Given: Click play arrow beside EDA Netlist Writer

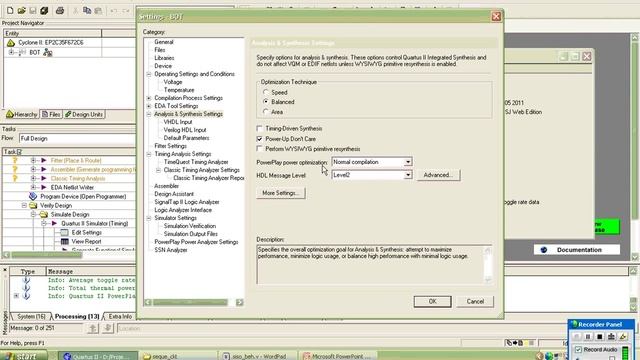Looking at the screenshot, I should click(x=44, y=187).
